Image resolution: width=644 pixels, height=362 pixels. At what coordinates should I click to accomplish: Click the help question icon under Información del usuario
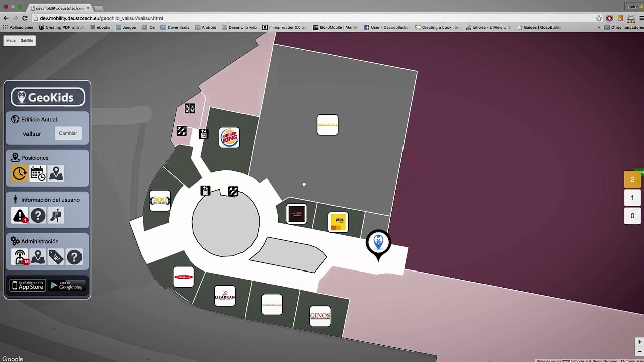click(x=38, y=216)
